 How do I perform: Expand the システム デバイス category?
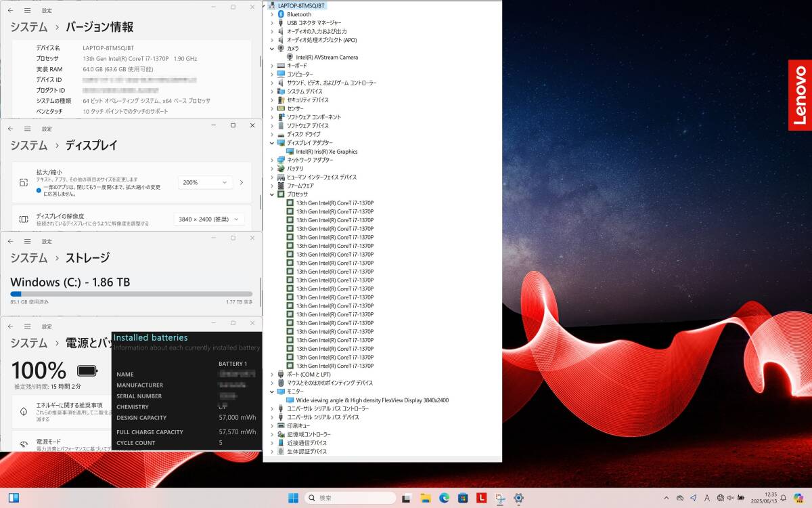(272, 91)
